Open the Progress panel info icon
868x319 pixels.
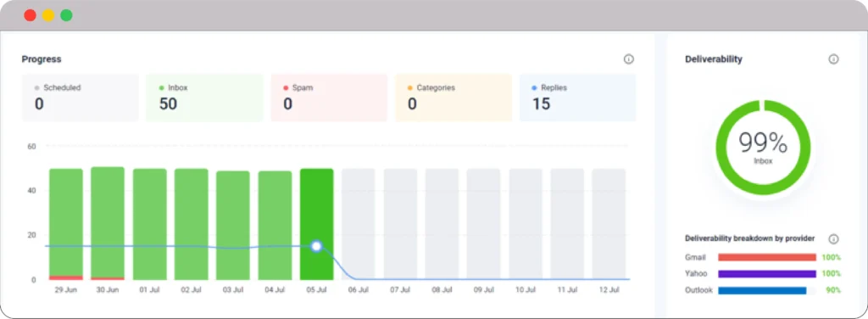tap(628, 59)
